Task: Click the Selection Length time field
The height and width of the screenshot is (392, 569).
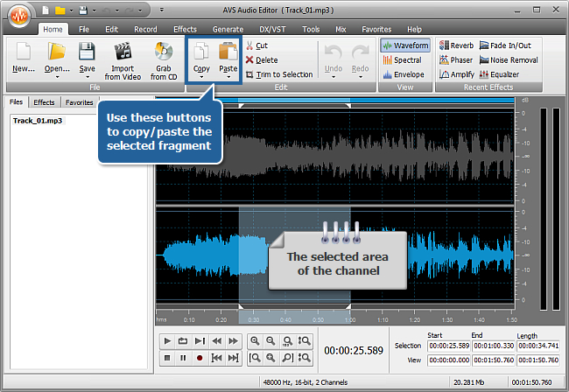Action: point(538,346)
